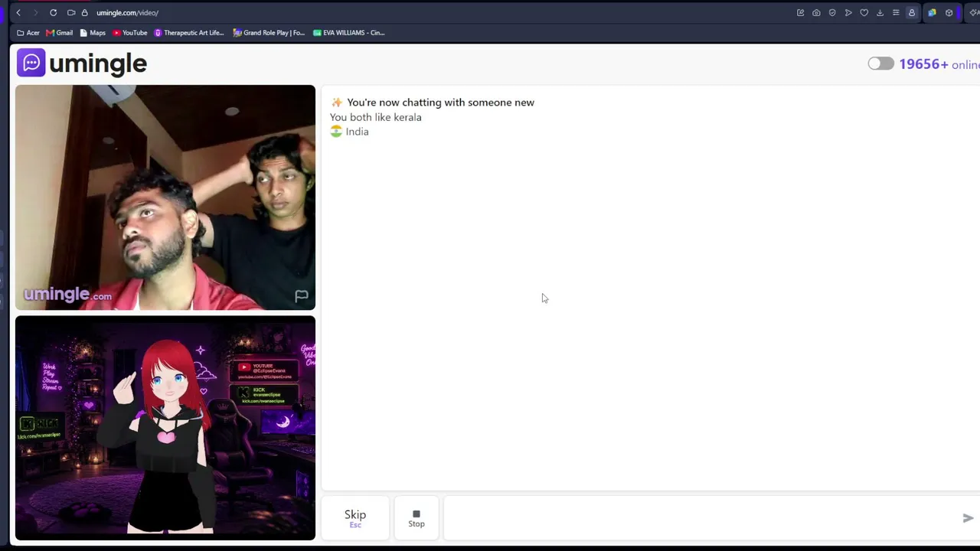Click the India flag icon in chat
980x551 pixels.
click(x=336, y=132)
